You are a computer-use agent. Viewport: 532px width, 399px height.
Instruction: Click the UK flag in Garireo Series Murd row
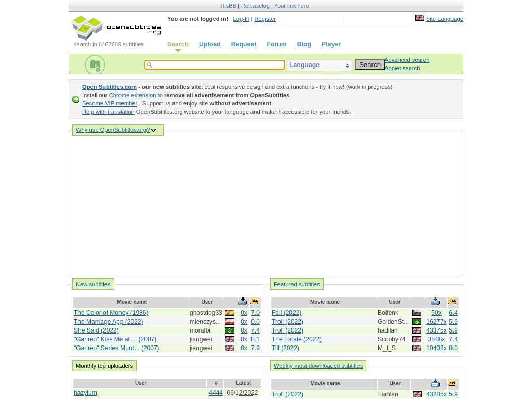[229, 348]
